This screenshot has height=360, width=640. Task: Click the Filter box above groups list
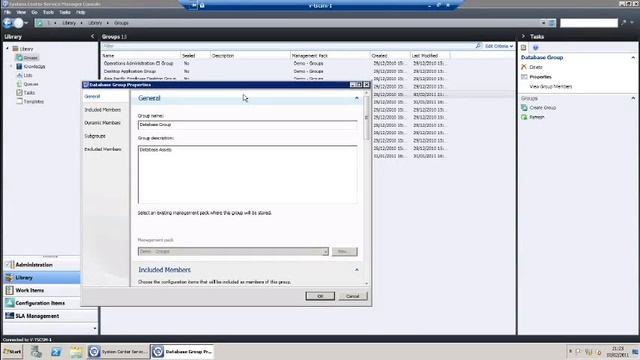288,46
